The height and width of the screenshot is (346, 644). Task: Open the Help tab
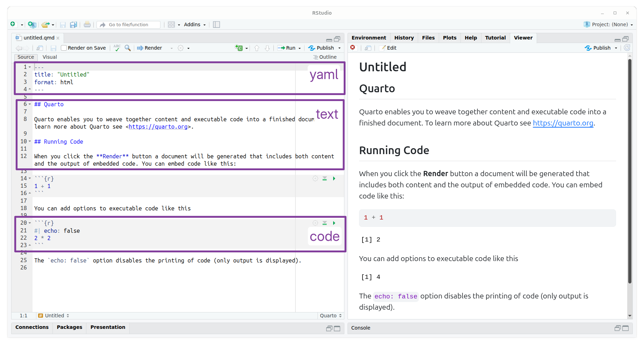[x=471, y=38]
